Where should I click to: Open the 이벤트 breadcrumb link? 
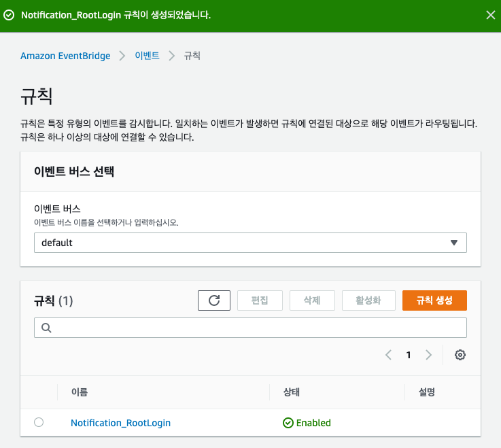147,56
